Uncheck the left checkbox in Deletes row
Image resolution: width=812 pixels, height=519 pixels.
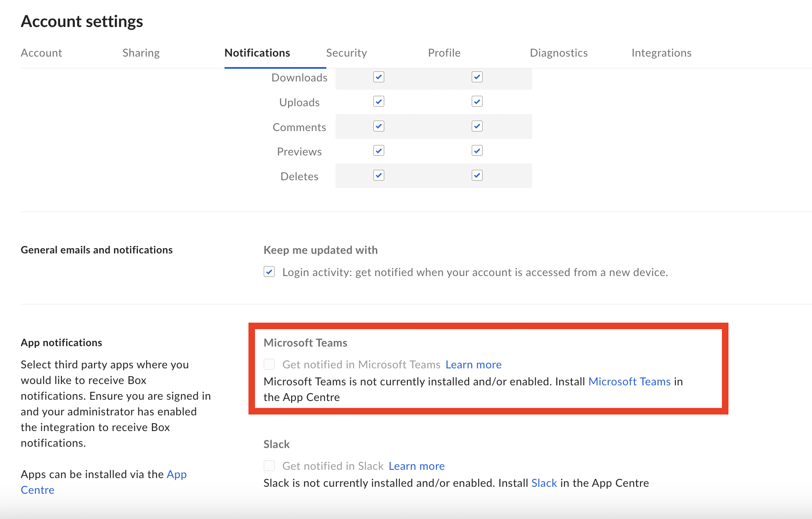coord(379,175)
